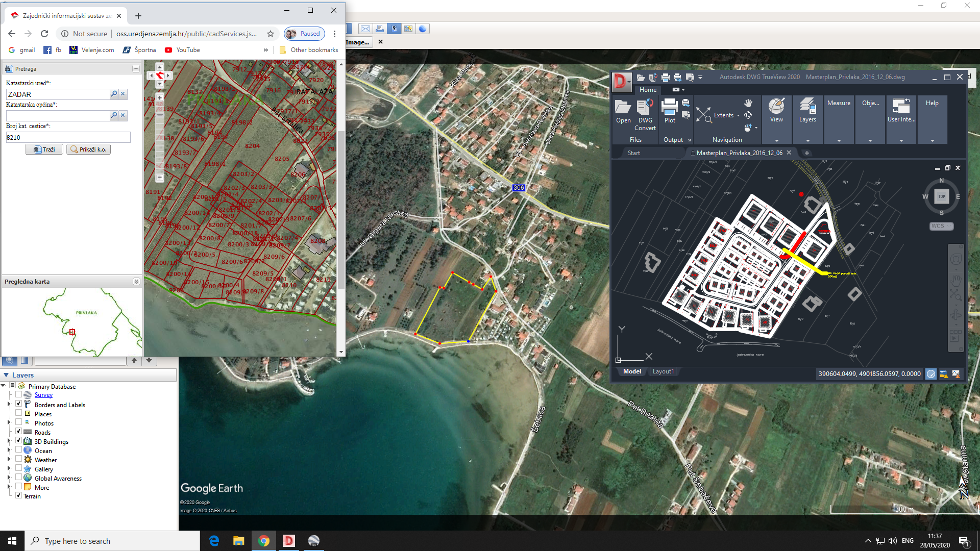This screenshot has height=551, width=980.
Task: Select the DWG Convert tool
Action: click(645, 113)
